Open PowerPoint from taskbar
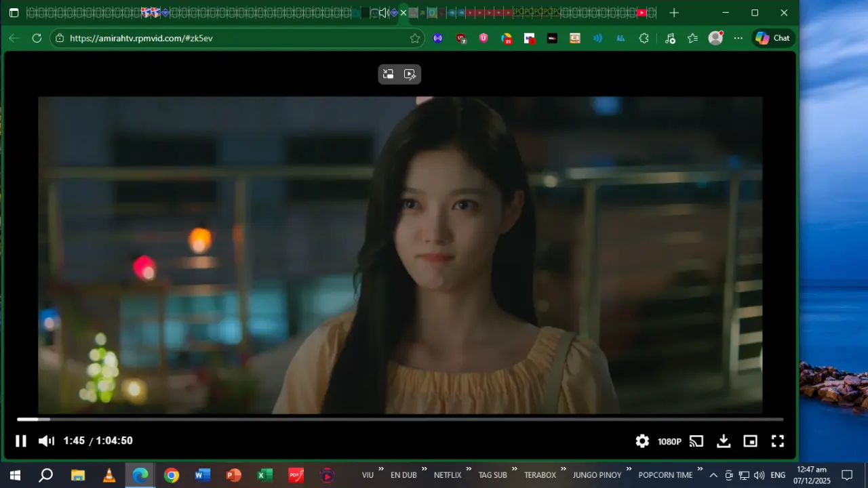 234,475
